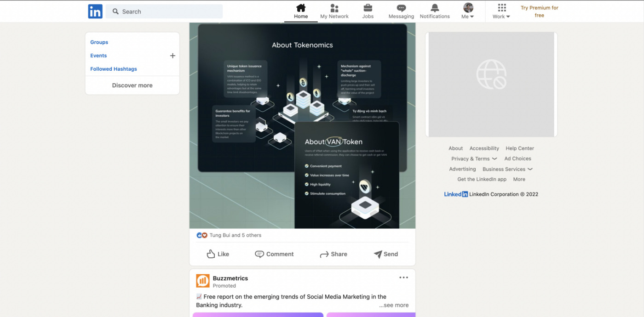Focus the Search input field
Screen dimensions: 644x317
[164, 11]
